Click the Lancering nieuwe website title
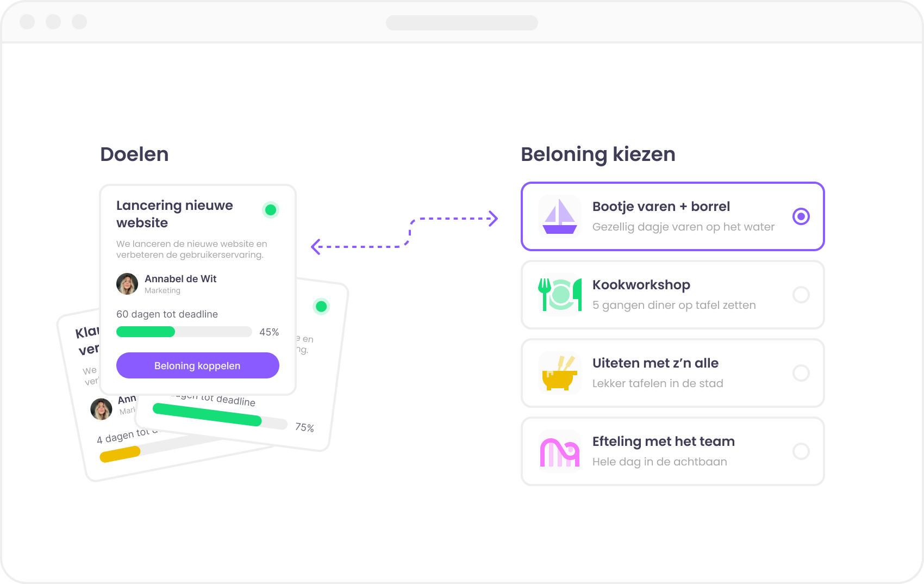 pyautogui.click(x=174, y=214)
